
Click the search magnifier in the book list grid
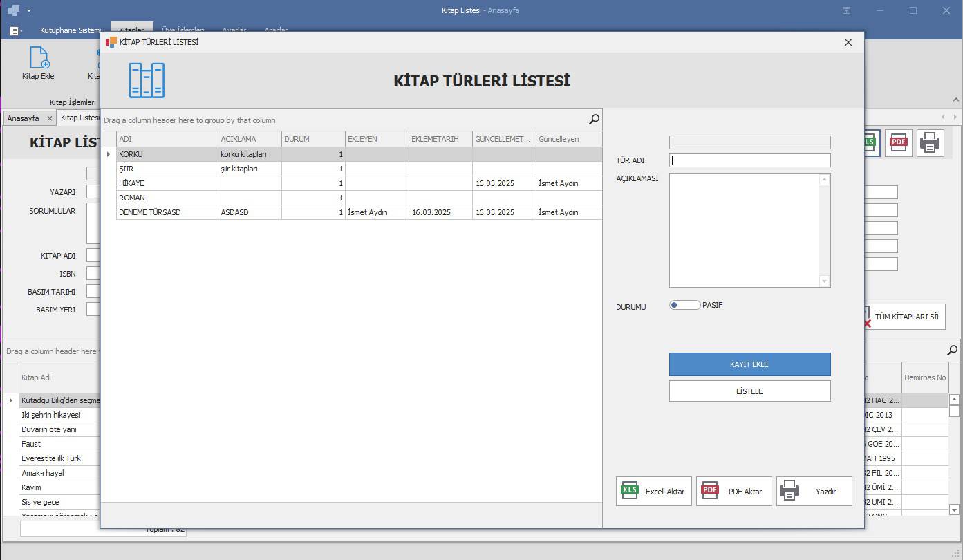tap(952, 351)
